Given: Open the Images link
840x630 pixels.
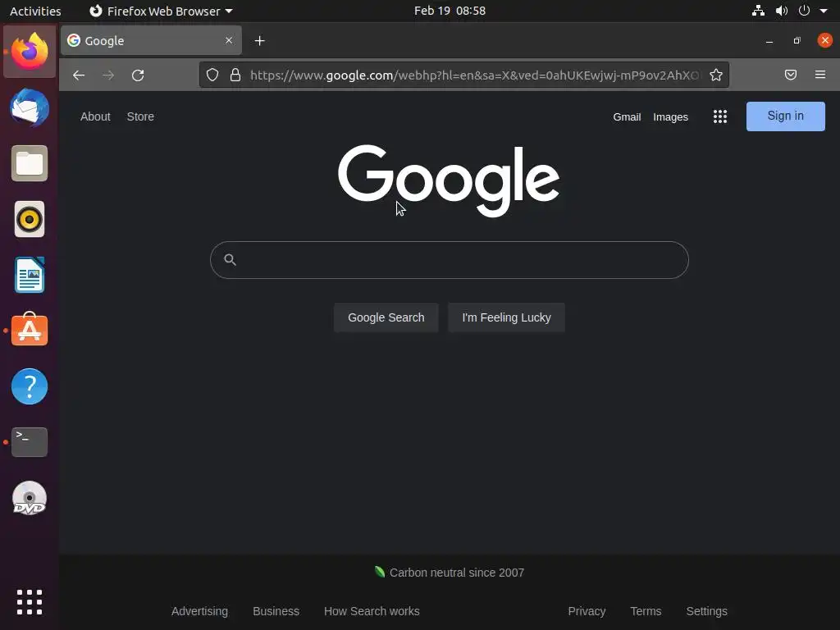Looking at the screenshot, I should [x=670, y=116].
